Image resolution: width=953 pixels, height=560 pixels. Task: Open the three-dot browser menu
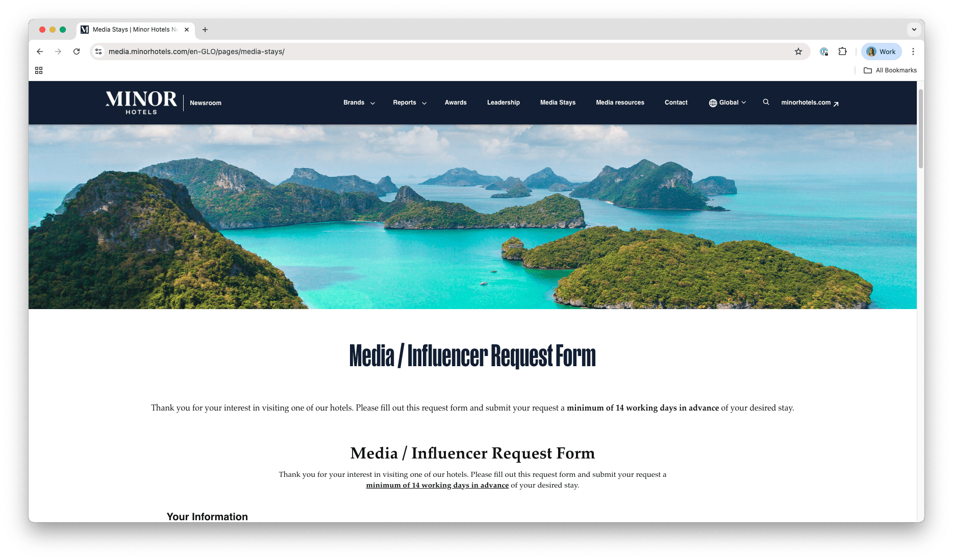[x=913, y=52]
